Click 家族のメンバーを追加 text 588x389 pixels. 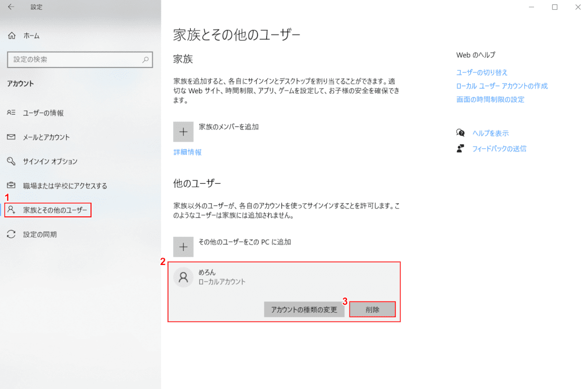229,126
